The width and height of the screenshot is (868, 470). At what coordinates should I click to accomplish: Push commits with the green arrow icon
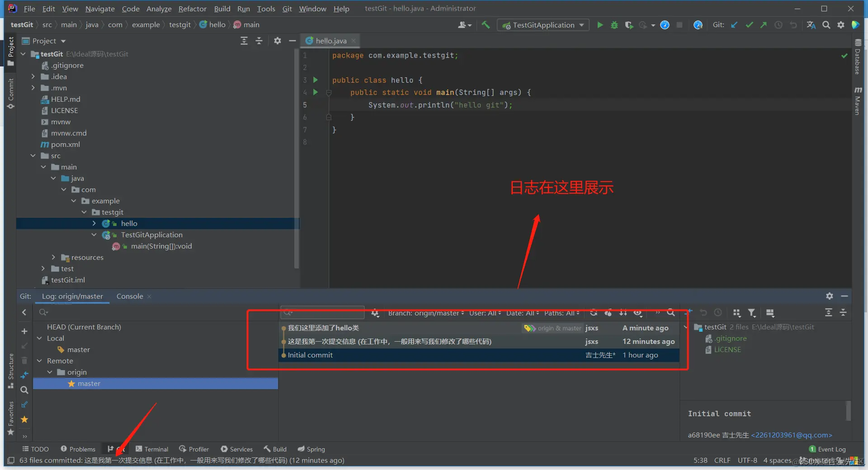pyautogui.click(x=764, y=25)
